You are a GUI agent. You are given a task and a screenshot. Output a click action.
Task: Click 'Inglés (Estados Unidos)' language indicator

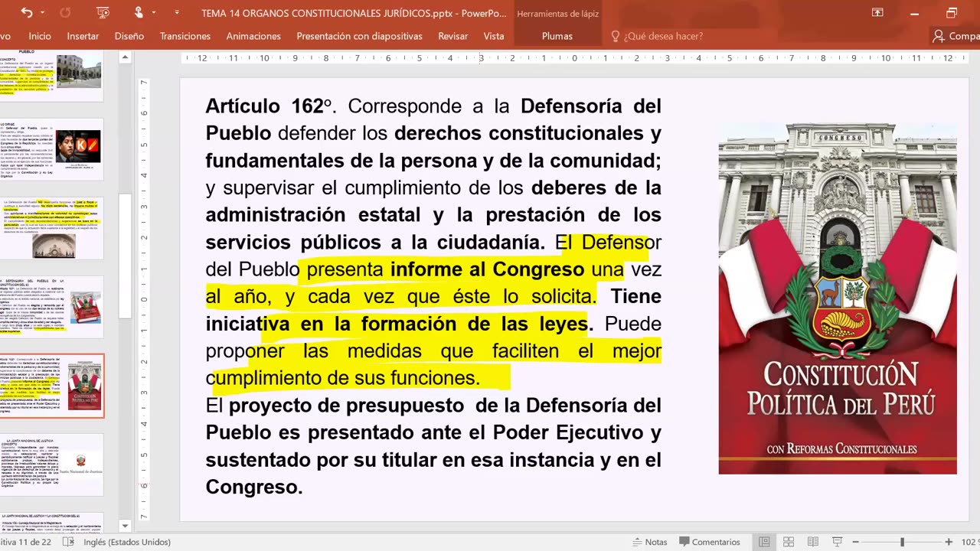pos(127,542)
